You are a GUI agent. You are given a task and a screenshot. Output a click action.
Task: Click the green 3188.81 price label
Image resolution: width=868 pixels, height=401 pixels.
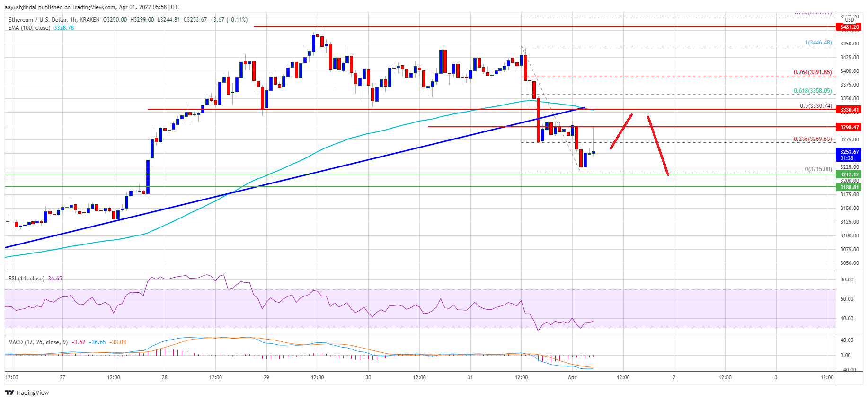tap(850, 187)
